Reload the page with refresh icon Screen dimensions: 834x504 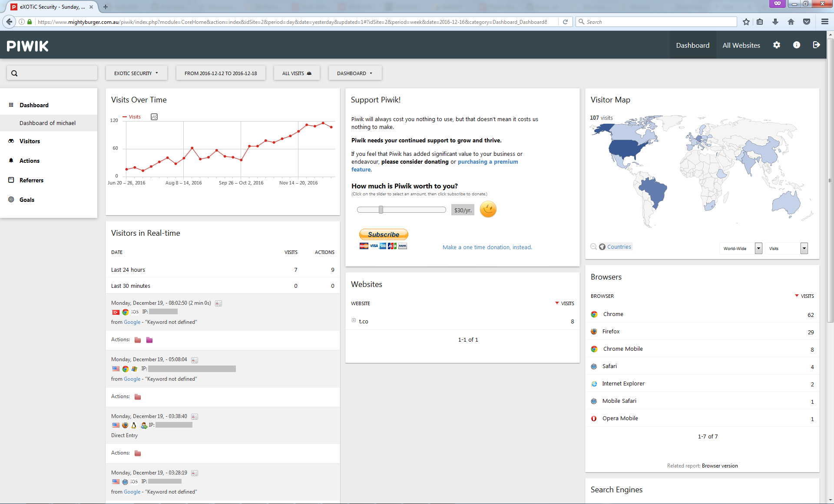[566, 22]
